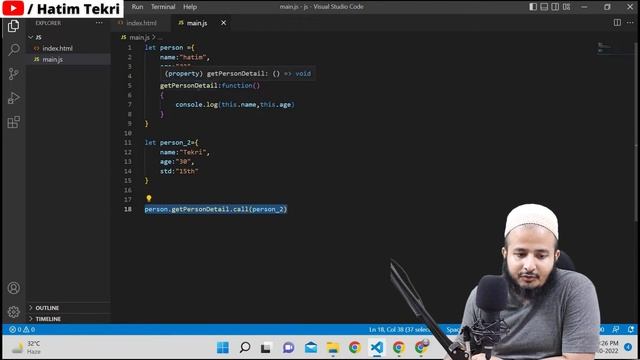640x360 pixels.
Task: Click line number 18 in gutter
Action: (x=128, y=209)
